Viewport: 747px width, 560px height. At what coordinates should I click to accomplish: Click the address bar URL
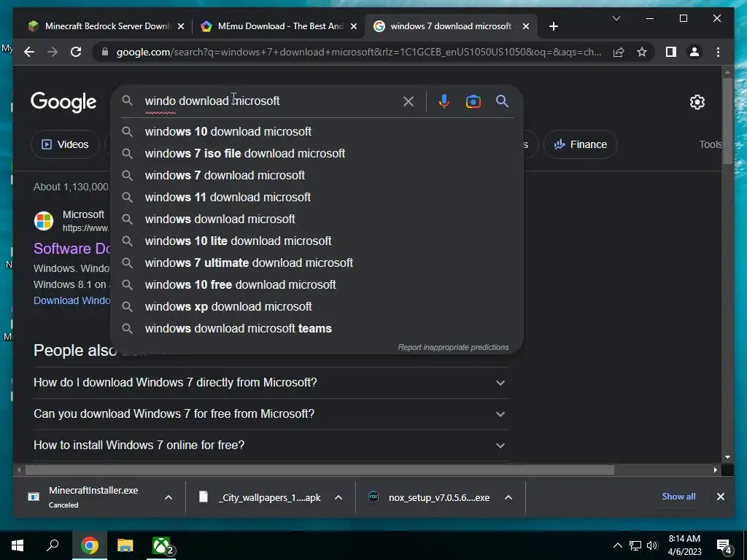click(358, 52)
